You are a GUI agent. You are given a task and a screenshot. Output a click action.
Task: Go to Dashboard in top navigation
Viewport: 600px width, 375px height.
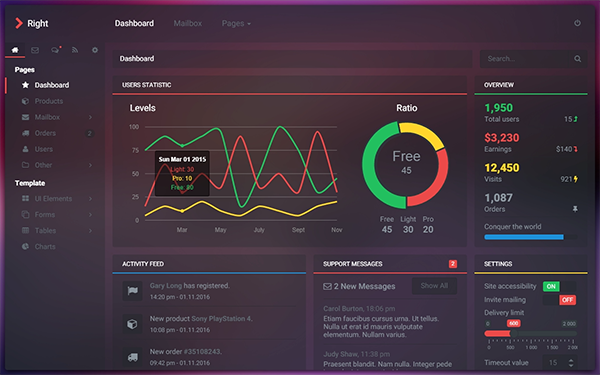pos(134,23)
